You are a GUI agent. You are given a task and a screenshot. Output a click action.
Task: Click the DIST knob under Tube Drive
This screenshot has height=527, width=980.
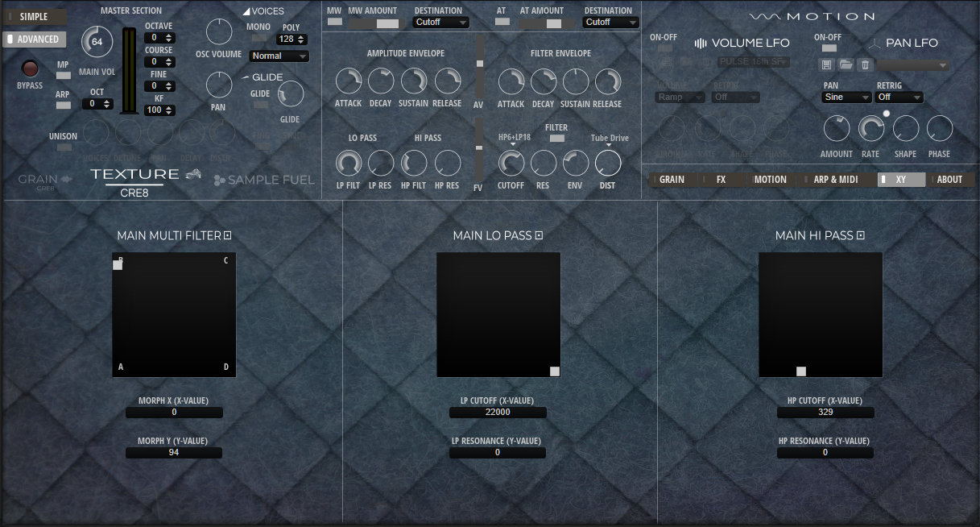pos(608,164)
